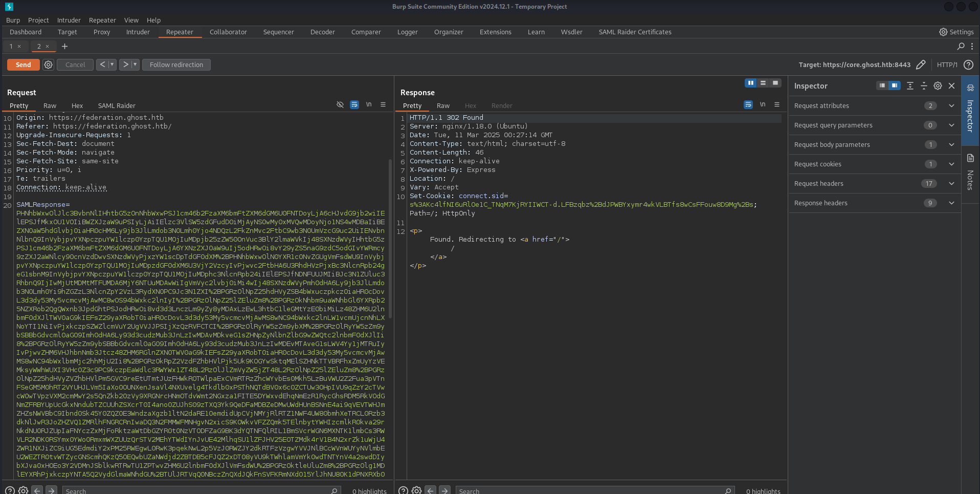Switch Request view to SAML Raider tab
The image size is (980, 494).
[117, 105]
